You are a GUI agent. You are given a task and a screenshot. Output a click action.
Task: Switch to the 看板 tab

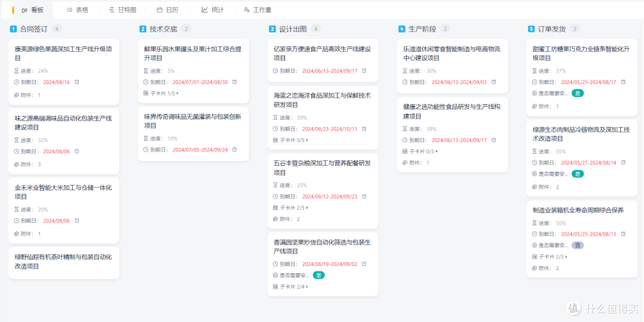pos(32,10)
